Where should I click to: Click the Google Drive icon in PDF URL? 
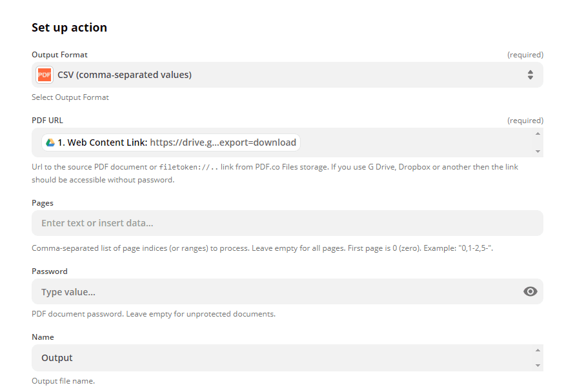pos(50,142)
